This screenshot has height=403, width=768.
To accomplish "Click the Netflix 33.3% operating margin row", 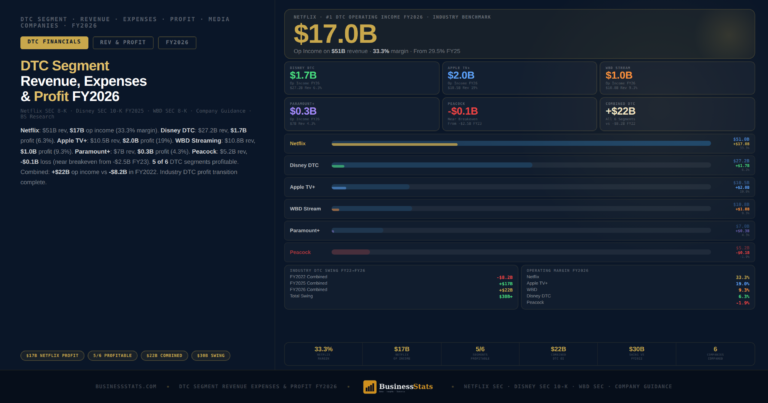I will click(x=638, y=277).
